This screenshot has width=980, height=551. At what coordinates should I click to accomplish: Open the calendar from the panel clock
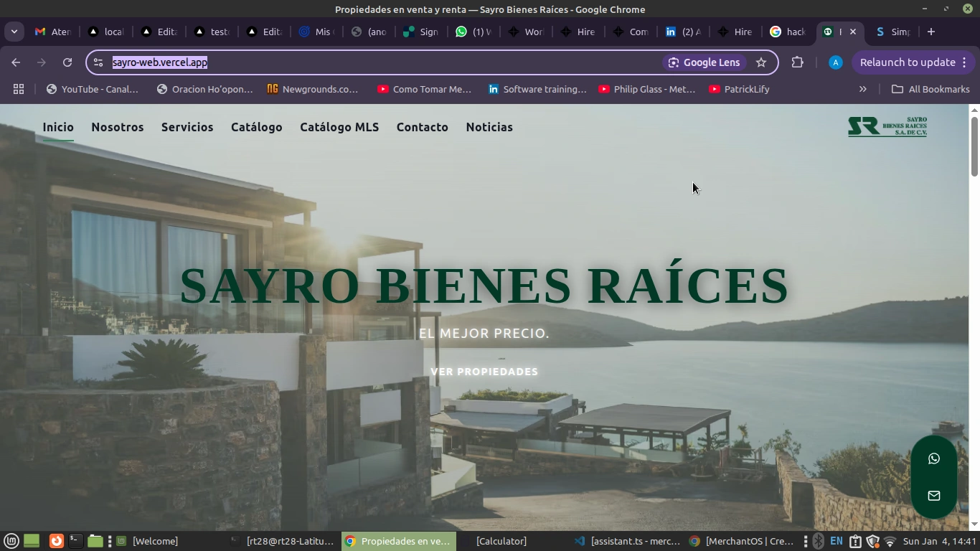940,541
